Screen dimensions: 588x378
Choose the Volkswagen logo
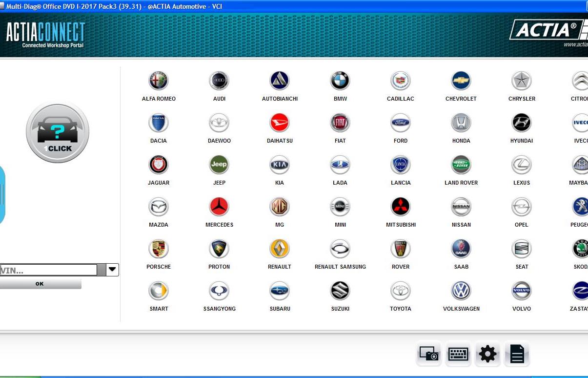461,291
